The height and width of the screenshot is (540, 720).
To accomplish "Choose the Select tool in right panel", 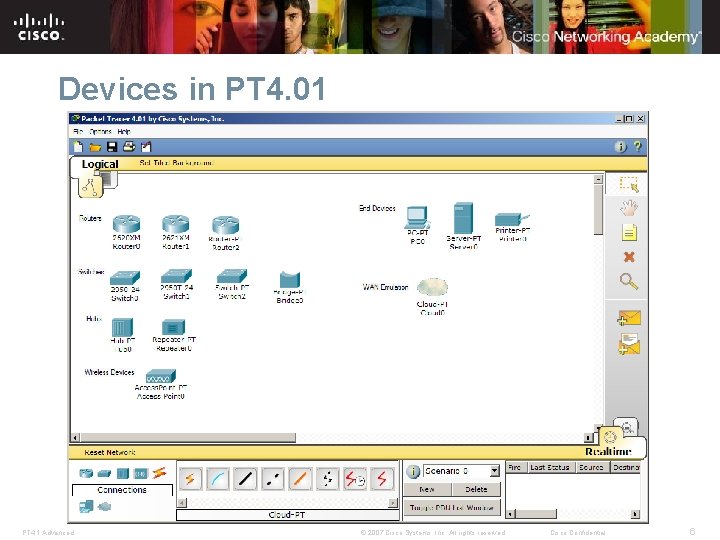I will pos(629,185).
